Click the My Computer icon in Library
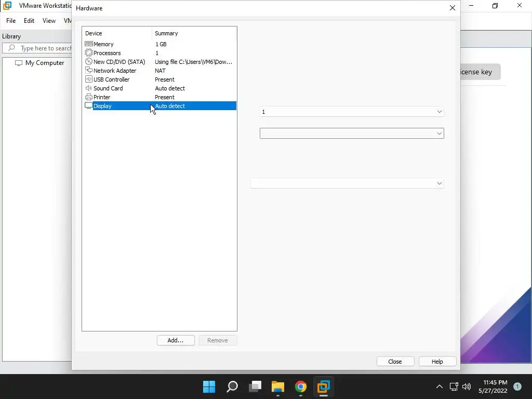532x399 pixels. 19,63
